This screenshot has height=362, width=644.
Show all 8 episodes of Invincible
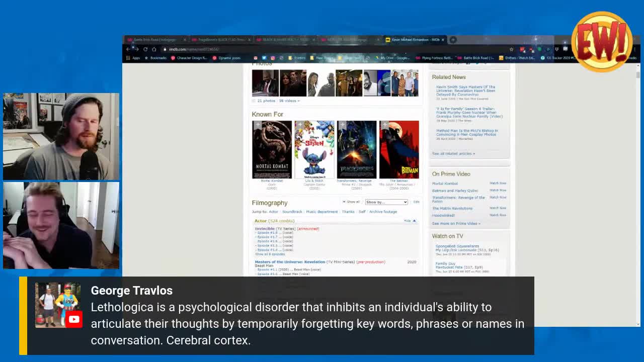point(270,254)
